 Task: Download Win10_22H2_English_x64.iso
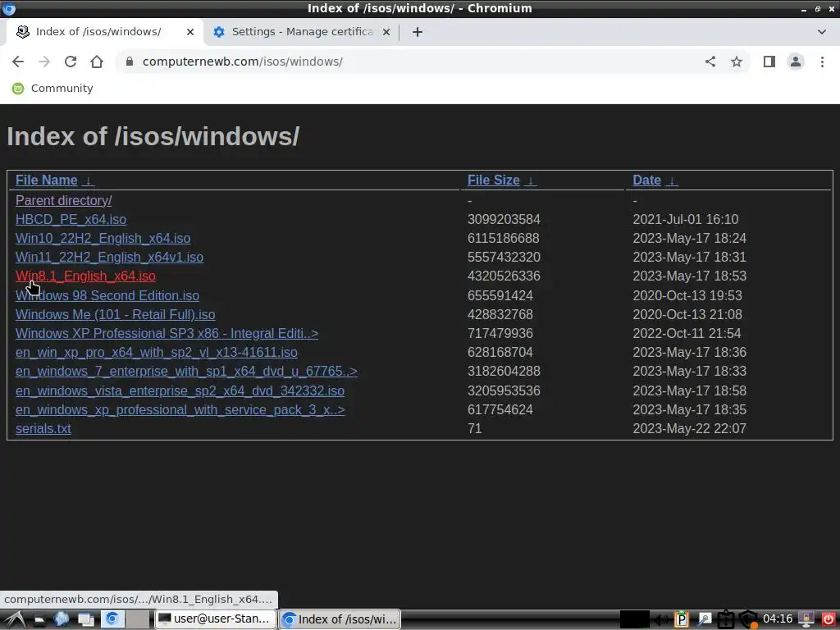coord(103,239)
